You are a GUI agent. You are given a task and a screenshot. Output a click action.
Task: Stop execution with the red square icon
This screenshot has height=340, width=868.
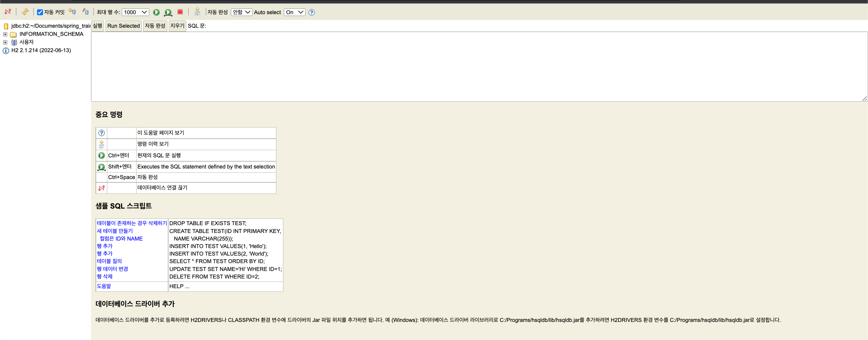pos(180,12)
